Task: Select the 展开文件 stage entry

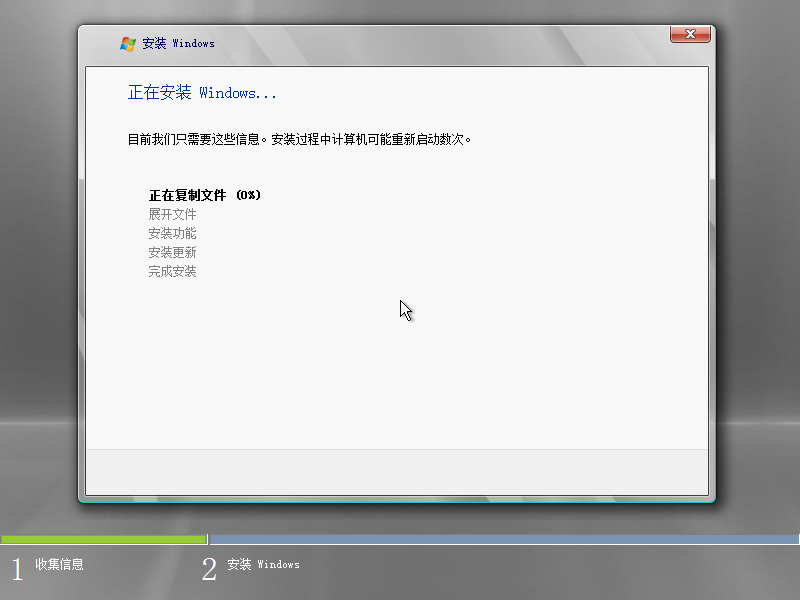Action: click(171, 213)
